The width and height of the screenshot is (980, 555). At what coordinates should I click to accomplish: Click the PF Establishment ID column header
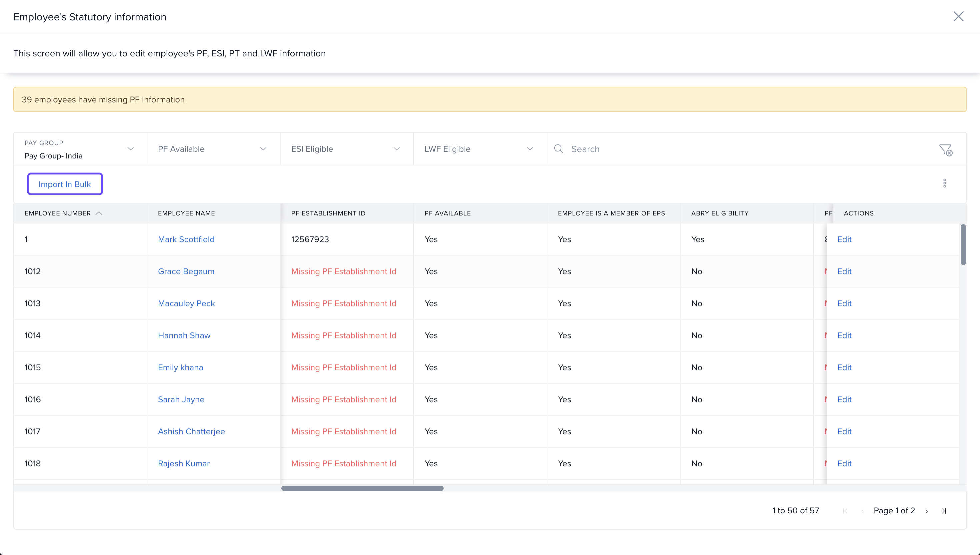328,213
